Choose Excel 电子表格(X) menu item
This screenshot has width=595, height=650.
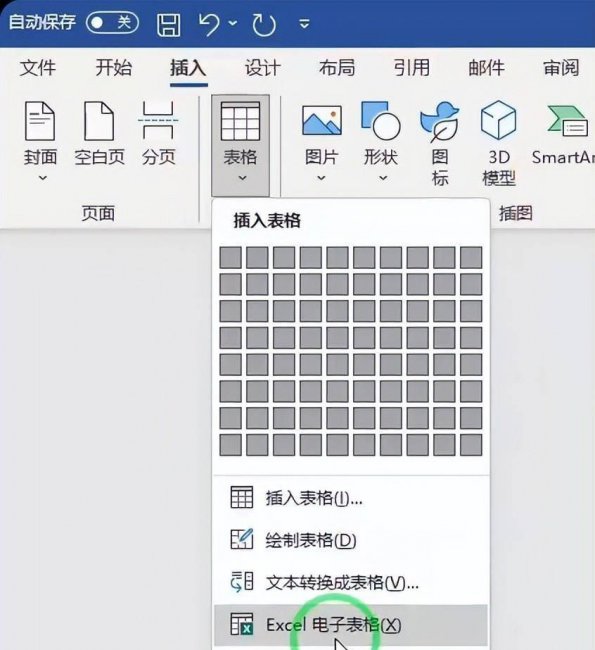point(351,625)
